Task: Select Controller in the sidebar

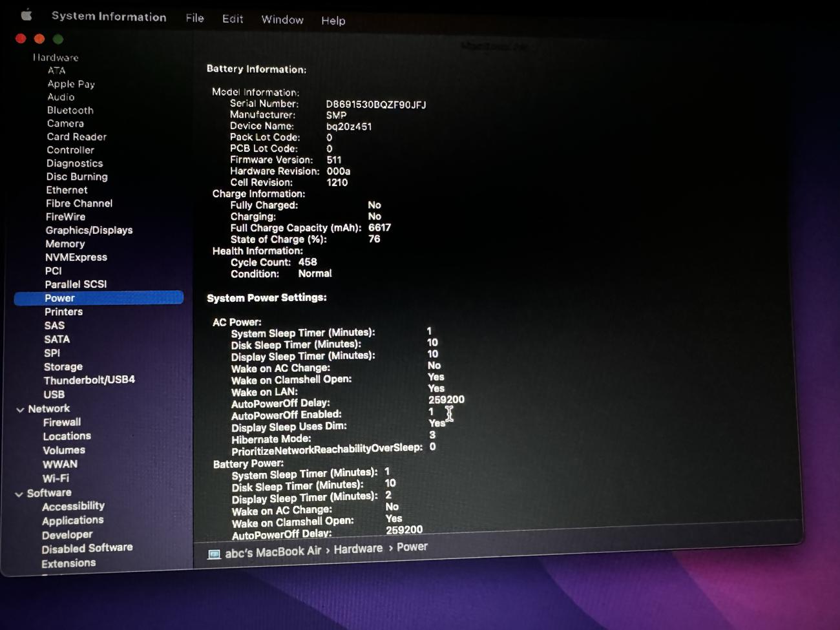Action: pyautogui.click(x=70, y=150)
